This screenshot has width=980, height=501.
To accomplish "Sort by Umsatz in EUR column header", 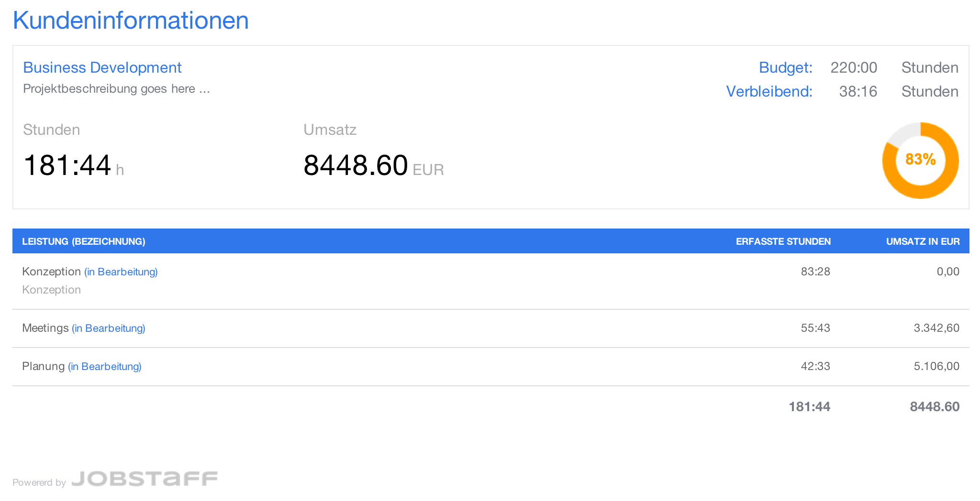I will click(923, 241).
